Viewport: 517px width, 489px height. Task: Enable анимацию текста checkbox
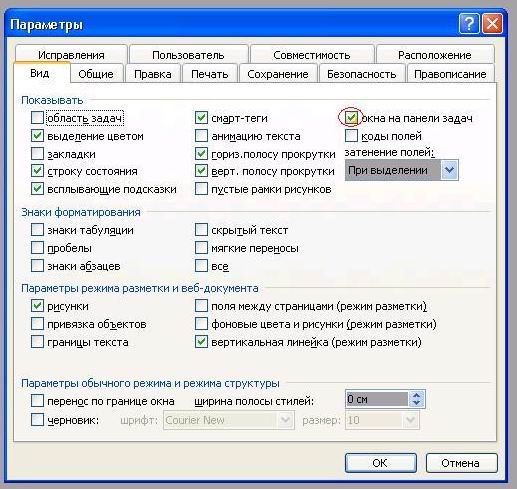point(201,136)
